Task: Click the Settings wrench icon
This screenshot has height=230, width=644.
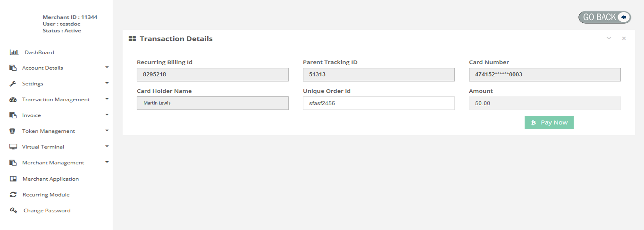Action: click(x=13, y=84)
